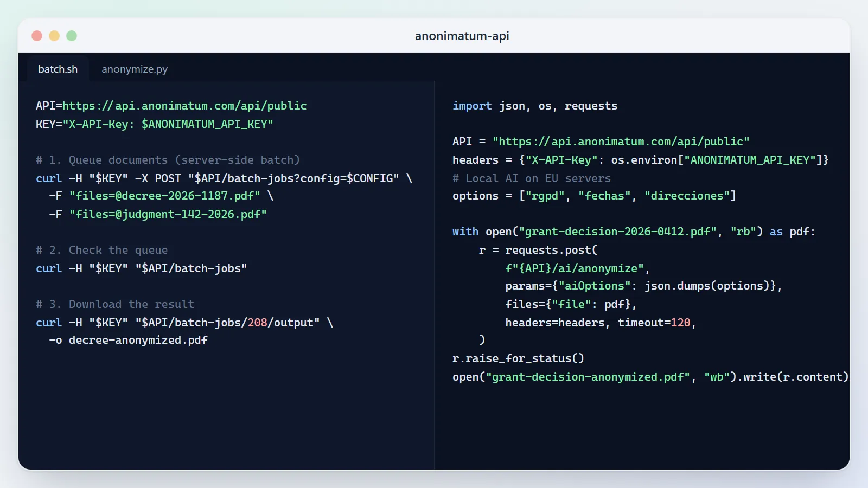This screenshot has height=488, width=868.
Task: Click the curl POST batch-jobs?config=$CONFIG line
Action: [x=224, y=178]
